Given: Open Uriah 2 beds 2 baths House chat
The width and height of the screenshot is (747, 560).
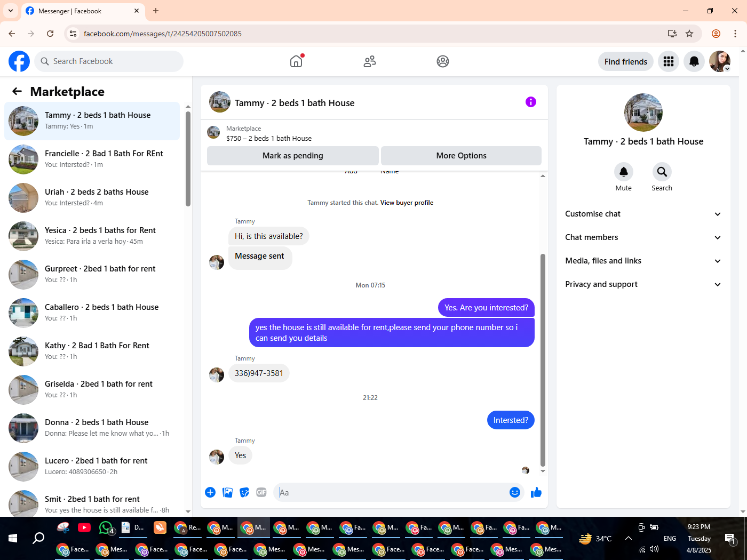Looking at the screenshot, I should [x=92, y=198].
